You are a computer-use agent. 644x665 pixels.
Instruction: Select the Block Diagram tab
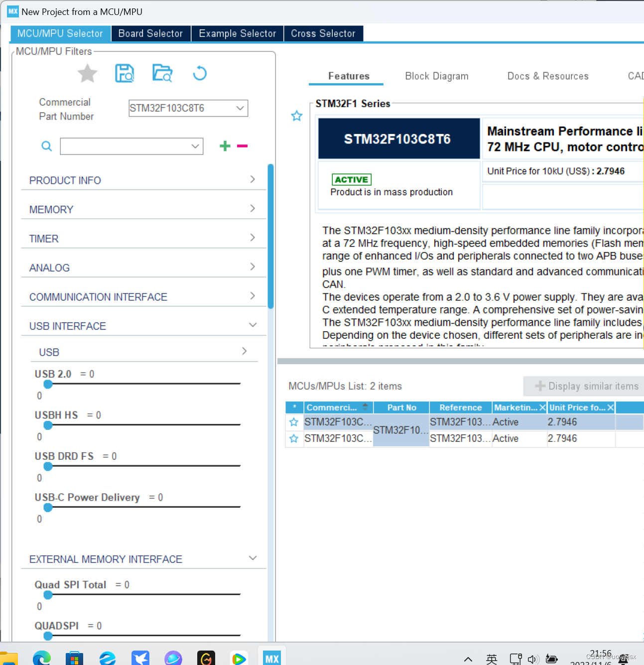[x=437, y=76]
